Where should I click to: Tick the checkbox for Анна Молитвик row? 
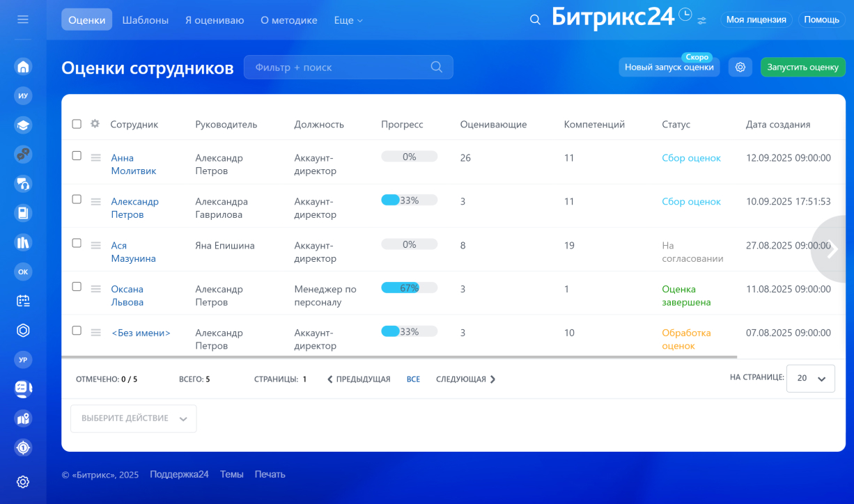click(x=77, y=156)
